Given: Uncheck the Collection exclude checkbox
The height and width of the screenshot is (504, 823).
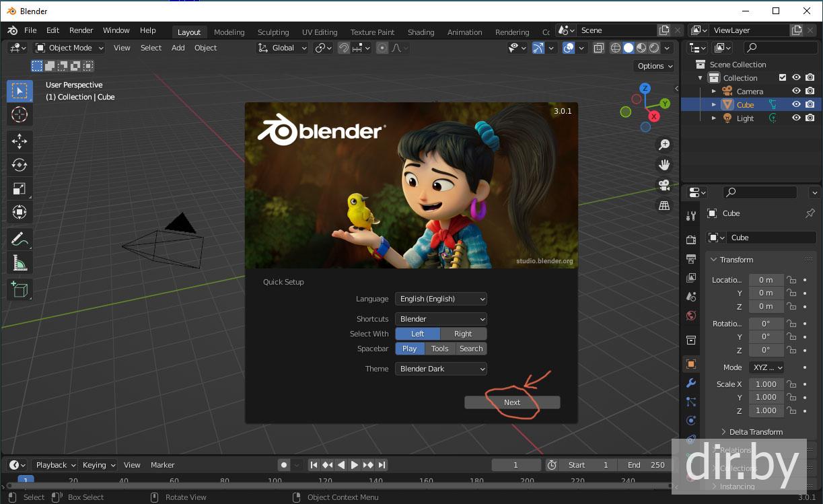Looking at the screenshot, I should pos(783,77).
